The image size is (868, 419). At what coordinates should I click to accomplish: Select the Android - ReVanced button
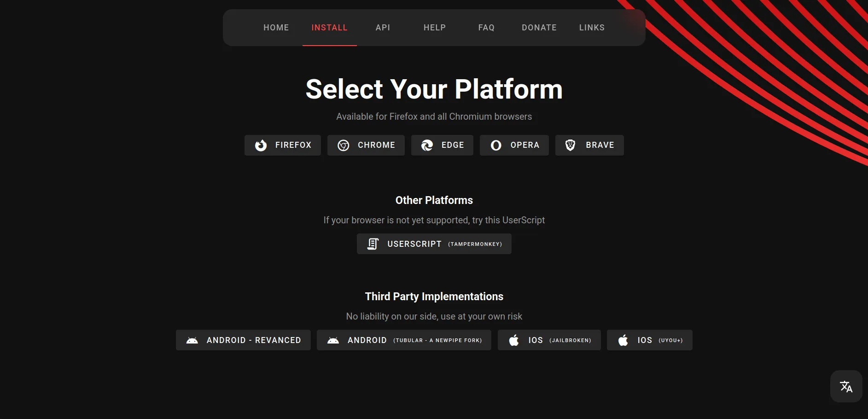[x=243, y=340]
